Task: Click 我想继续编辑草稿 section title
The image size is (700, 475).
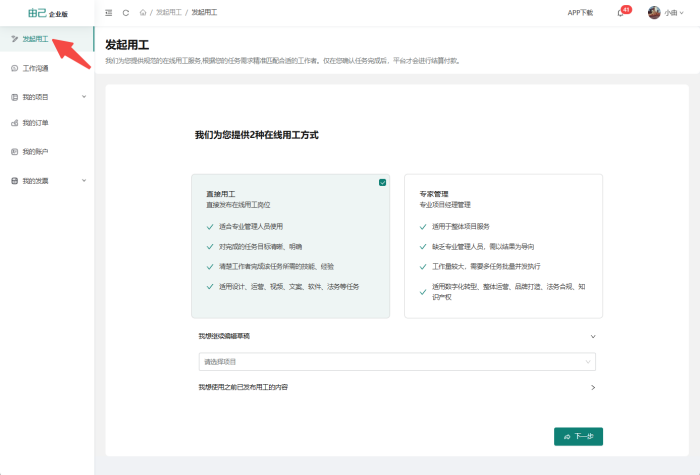Action: click(224, 336)
